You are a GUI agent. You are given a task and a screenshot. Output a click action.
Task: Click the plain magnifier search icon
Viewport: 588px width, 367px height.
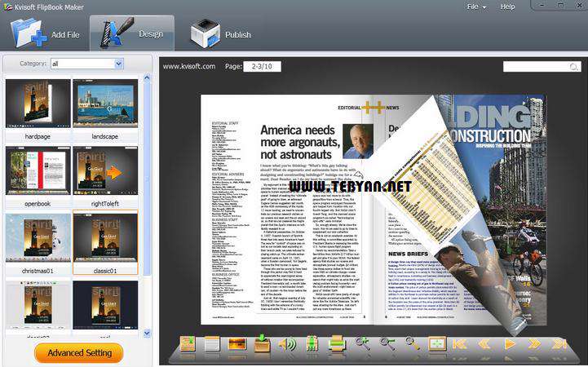pyautogui.click(x=412, y=344)
